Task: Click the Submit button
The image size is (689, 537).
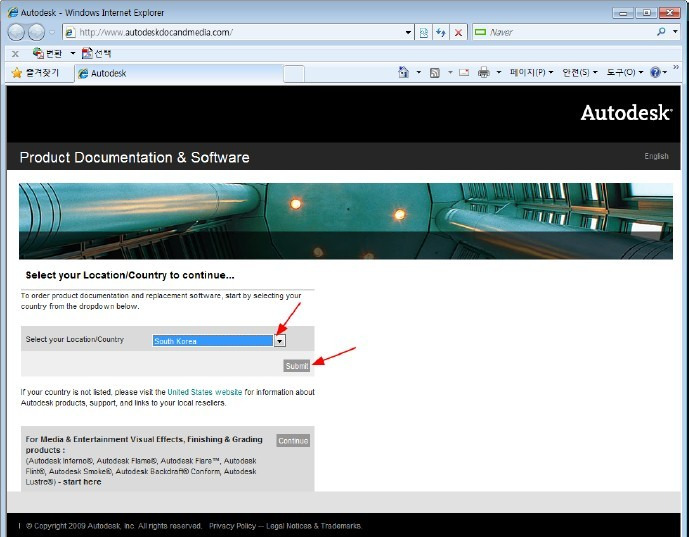Action: click(297, 366)
